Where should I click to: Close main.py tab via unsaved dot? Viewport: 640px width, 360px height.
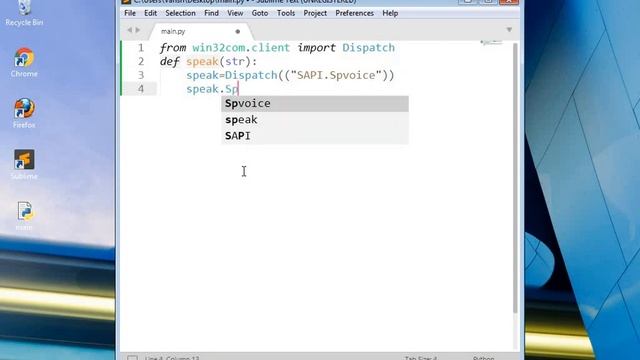click(238, 31)
